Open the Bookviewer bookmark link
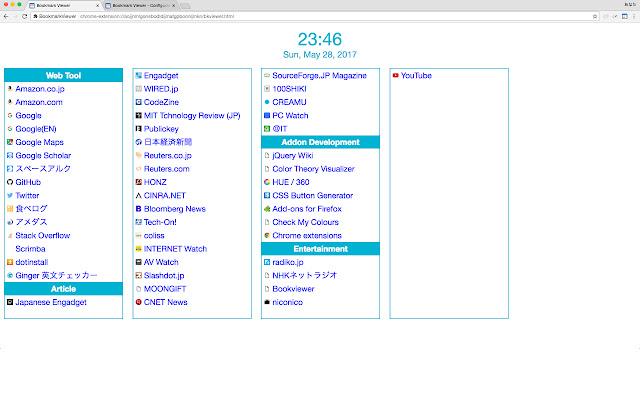This screenshot has height=400, width=640. (293, 289)
